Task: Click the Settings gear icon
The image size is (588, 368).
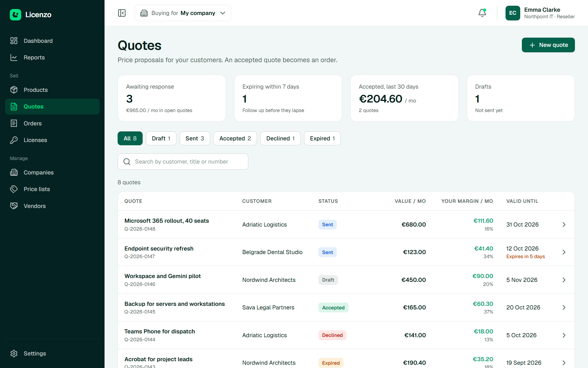Action: [x=14, y=354]
